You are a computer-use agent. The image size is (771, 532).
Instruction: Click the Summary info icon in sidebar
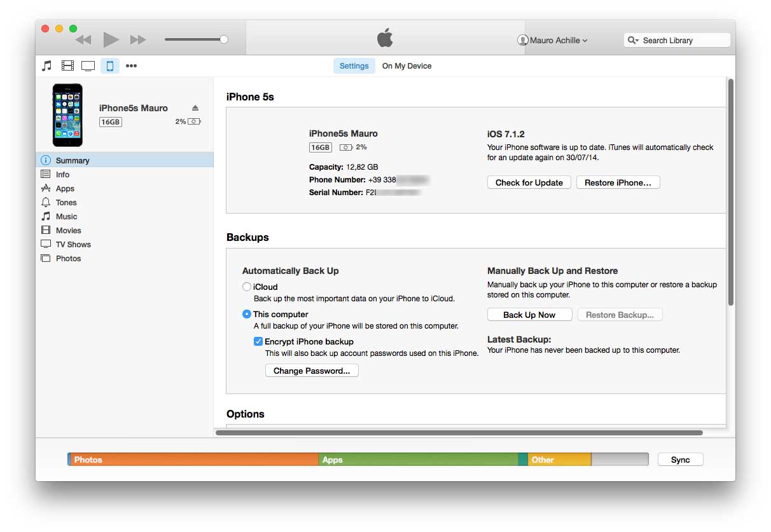pyautogui.click(x=46, y=160)
